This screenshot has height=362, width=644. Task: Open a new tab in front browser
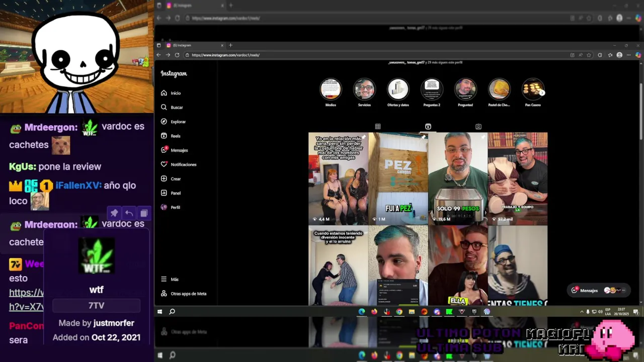click(x=230, y=45)
